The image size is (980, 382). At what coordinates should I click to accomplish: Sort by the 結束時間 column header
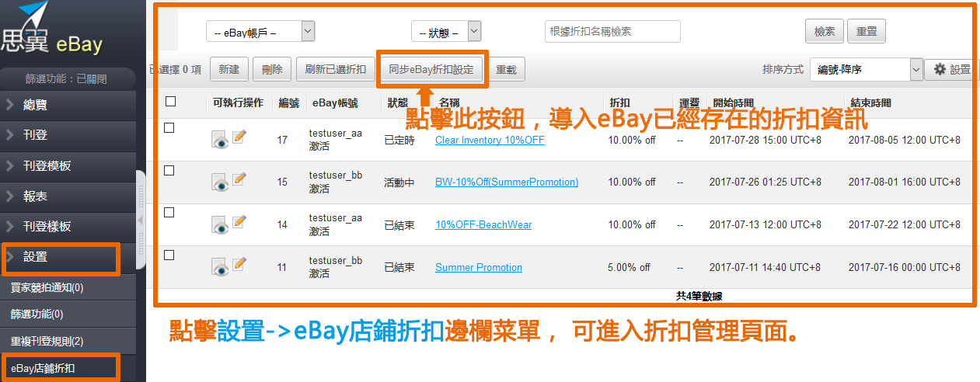(x=871, y=102)
